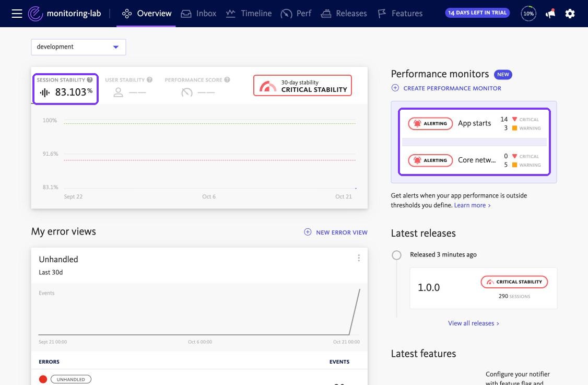Open the 10% setup progress circle

point(528,14)
